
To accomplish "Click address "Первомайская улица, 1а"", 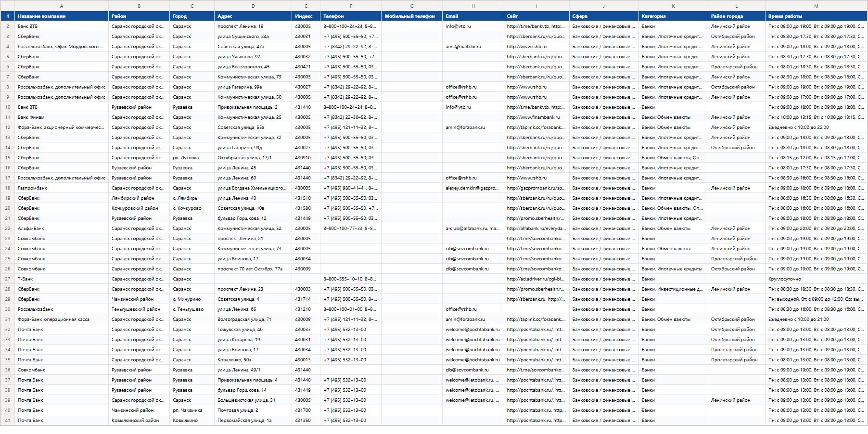I will tap(253, 421).
